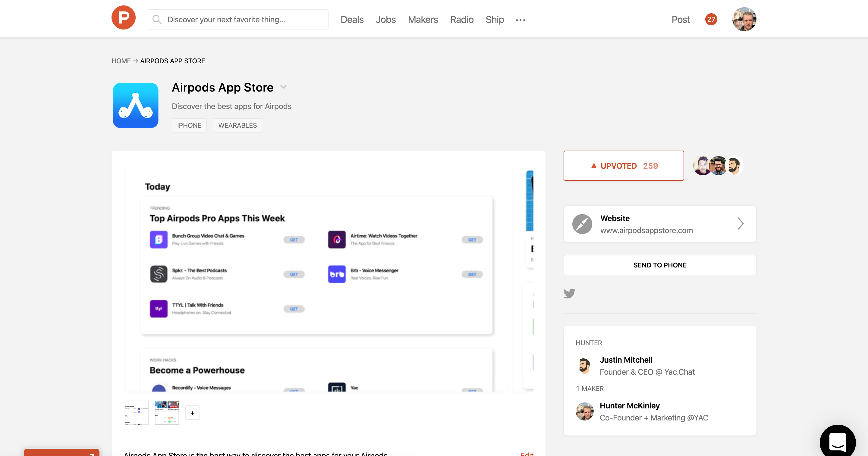Open the notifications badge showing 27
868x456 pixels.
(711, 20)
